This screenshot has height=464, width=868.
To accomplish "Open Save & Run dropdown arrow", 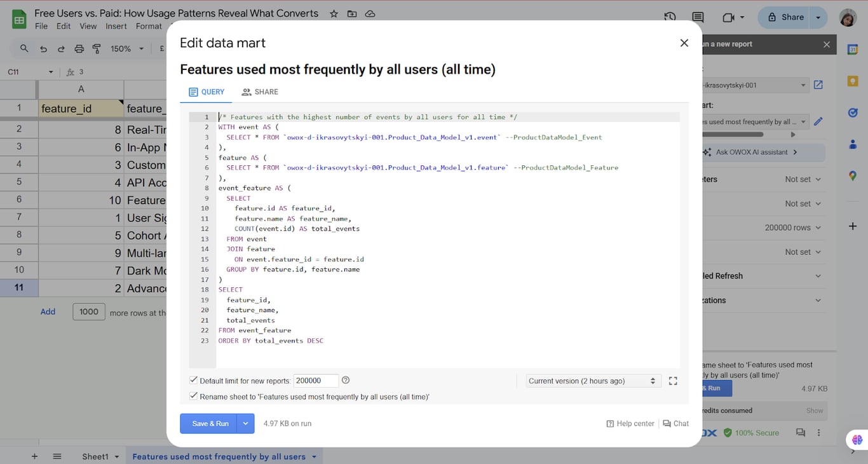I will click(x=245, y=423).
